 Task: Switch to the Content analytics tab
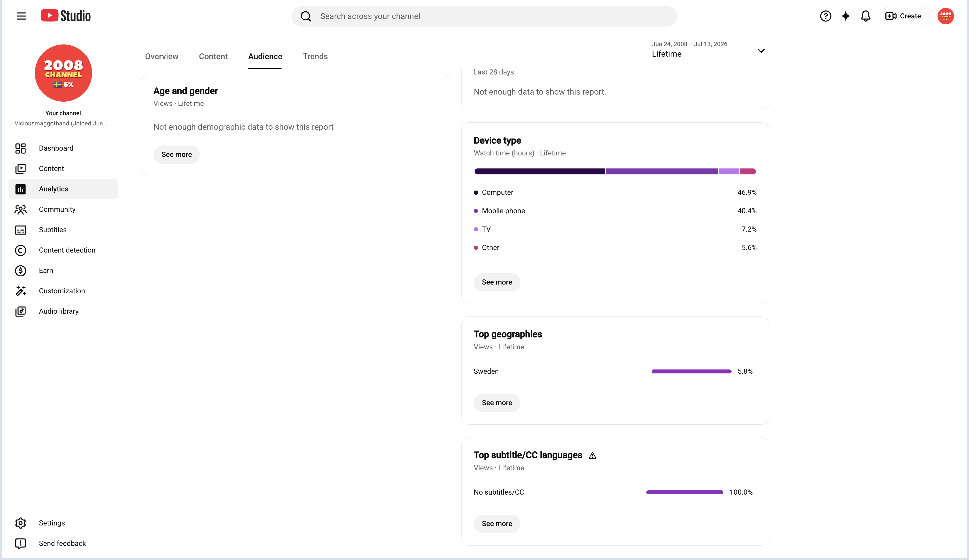(x=213, y=57)
